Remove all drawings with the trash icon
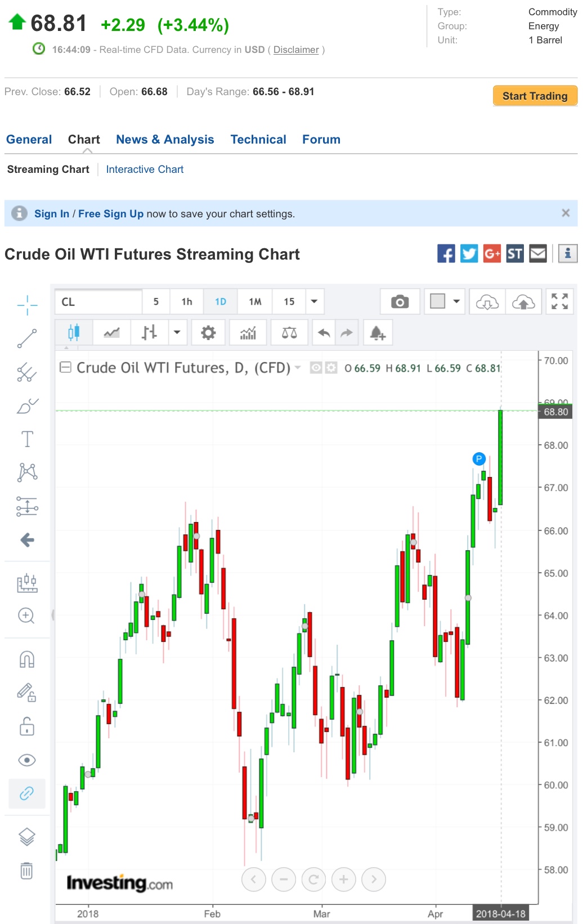 pos(27,871)
